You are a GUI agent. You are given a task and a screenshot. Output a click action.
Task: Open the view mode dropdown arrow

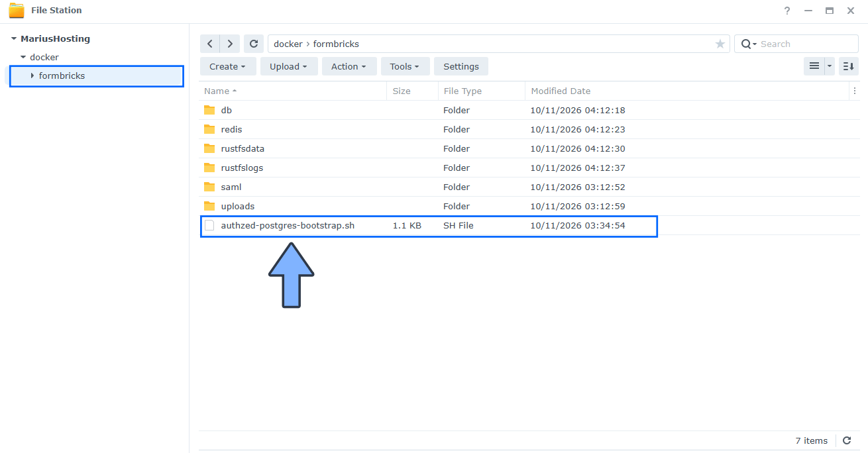pyautogui.click(x=830, y=66)
